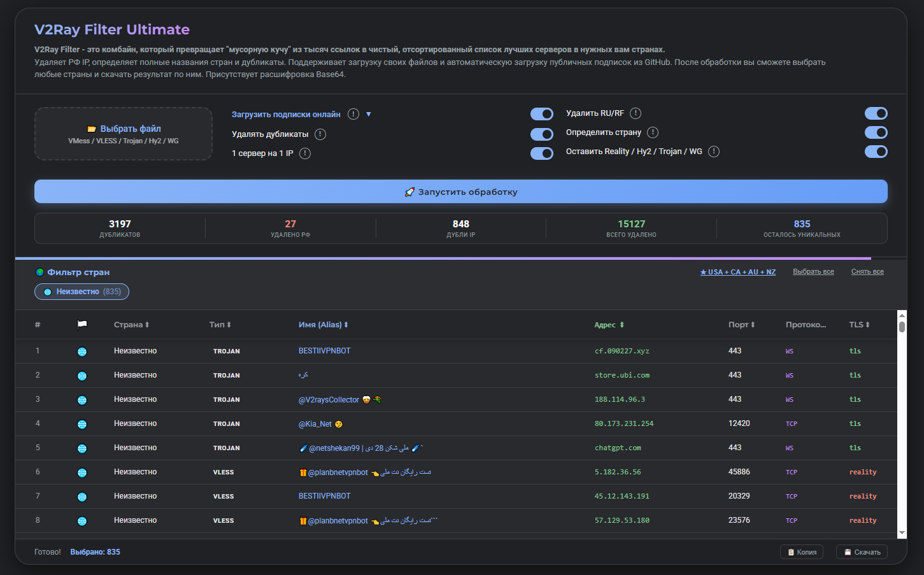Select the Неизвестно (835) country filter chip
Viewport: 924px width, 575px height.
[82, 292]
